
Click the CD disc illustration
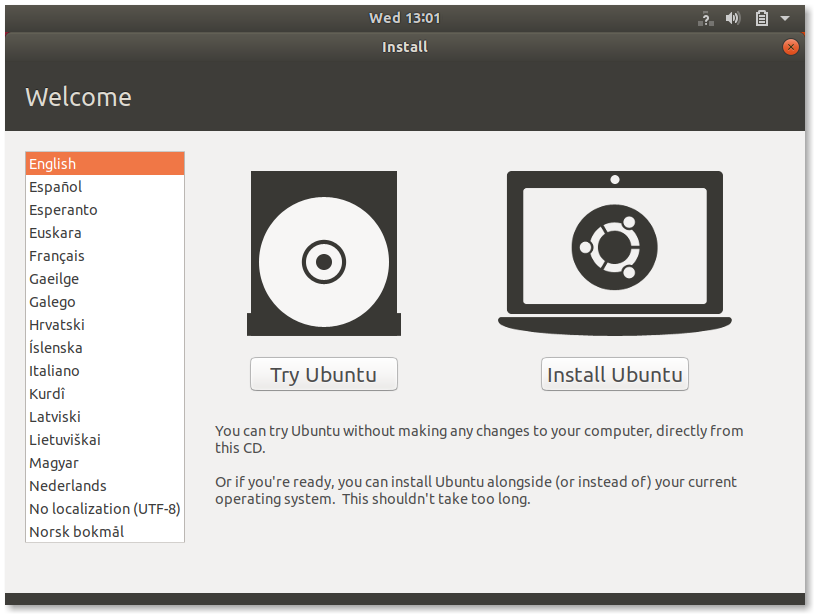pyautogui.click(x=324, y=253)
